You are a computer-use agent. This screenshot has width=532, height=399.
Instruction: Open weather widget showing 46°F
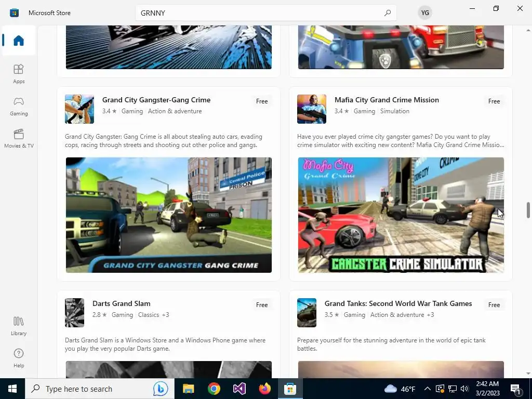click(x=400, y=389)
